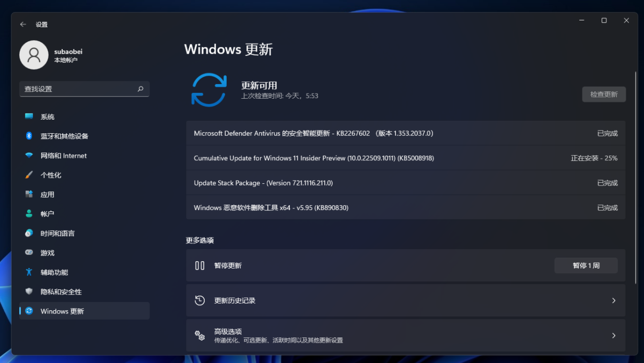
Task: Click the 查找设置 search field
Action: click(85, 89)
